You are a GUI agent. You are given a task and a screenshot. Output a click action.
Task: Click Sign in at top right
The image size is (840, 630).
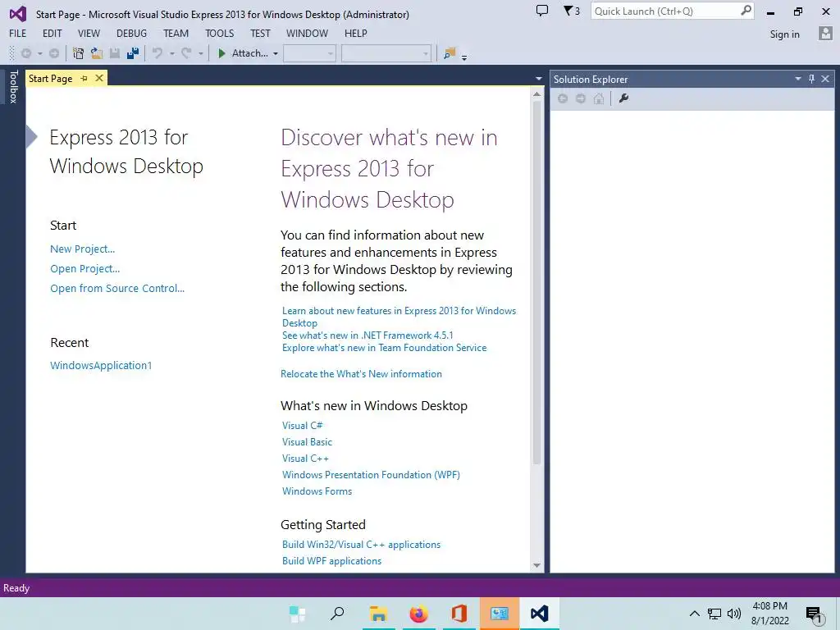point(784,34)
